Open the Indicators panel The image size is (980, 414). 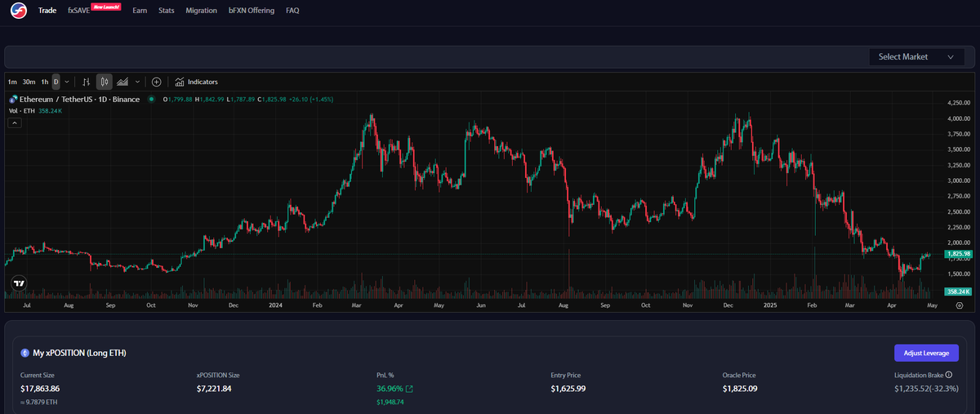[196, 82]
